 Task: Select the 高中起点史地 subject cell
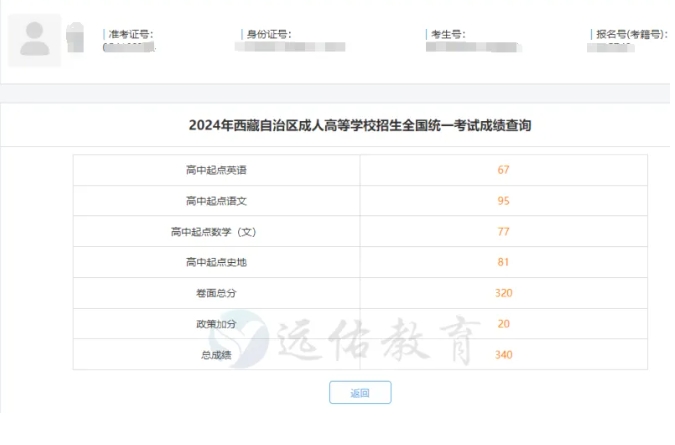point(217,262)
